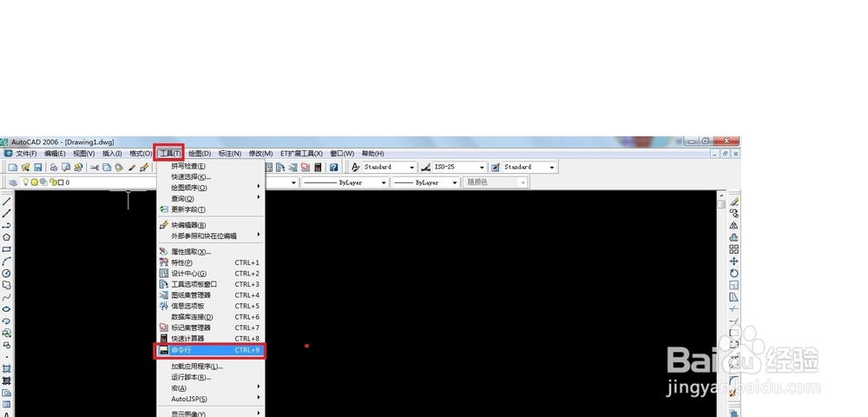
Task: Click the Table Style icon
Action: 496,168
